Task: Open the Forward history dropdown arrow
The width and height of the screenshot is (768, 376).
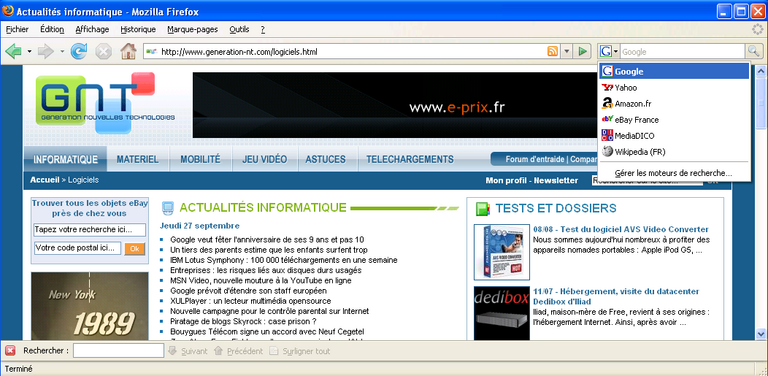Action: point(62,51)
